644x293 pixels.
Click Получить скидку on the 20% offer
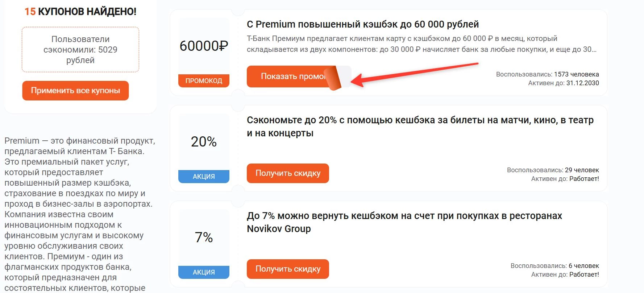click(x=287, y=173)
